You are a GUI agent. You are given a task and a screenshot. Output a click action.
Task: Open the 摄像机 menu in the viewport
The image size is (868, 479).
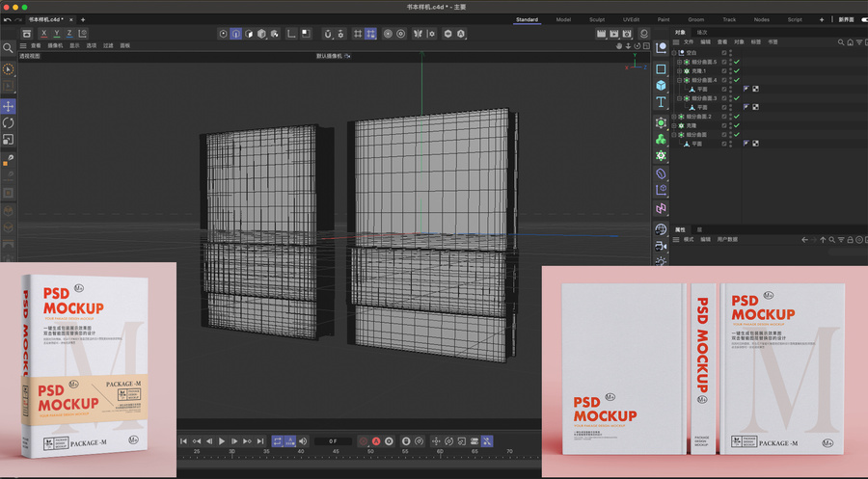point(55,46)
